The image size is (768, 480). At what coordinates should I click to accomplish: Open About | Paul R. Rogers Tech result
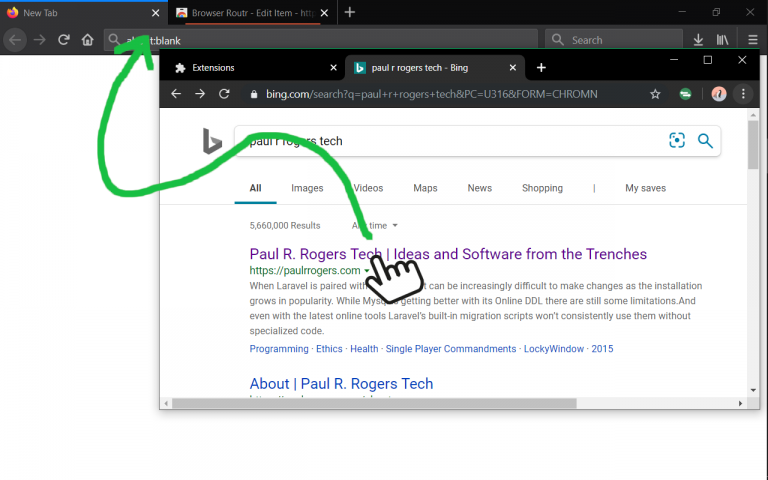pos(341,384)
